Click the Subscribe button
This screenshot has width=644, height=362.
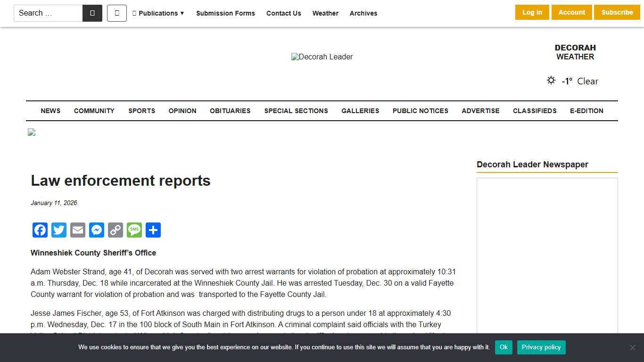pyautogui.click(x=617, y=12)
